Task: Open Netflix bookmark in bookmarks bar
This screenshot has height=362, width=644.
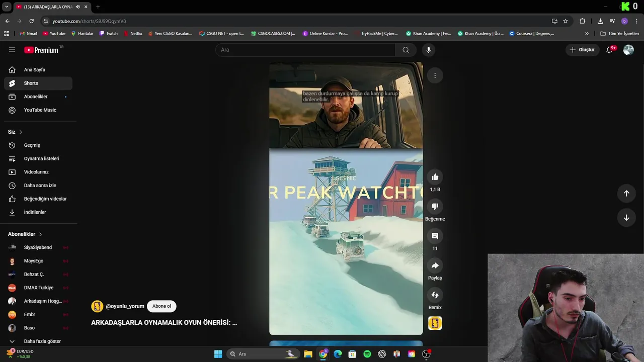Action: pos(133,34)
